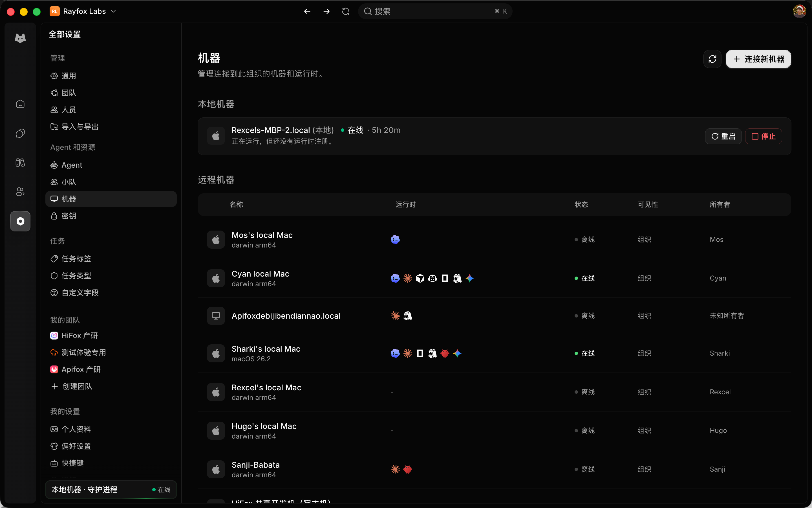Open Rexcel's local Mac row
The width and height of the screenshot is (812, 508).
494,392
